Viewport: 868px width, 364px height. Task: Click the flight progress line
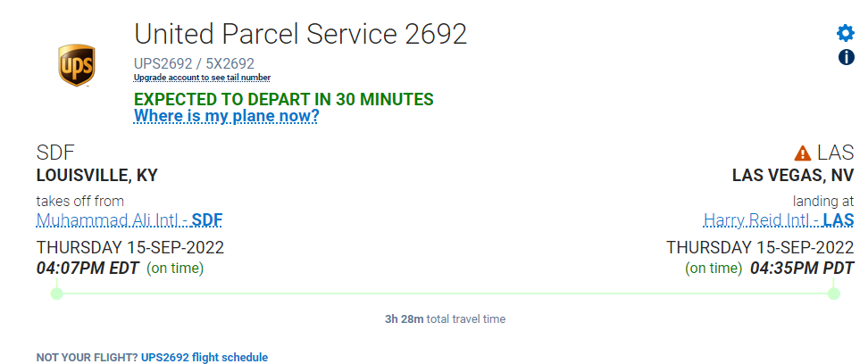445,293
